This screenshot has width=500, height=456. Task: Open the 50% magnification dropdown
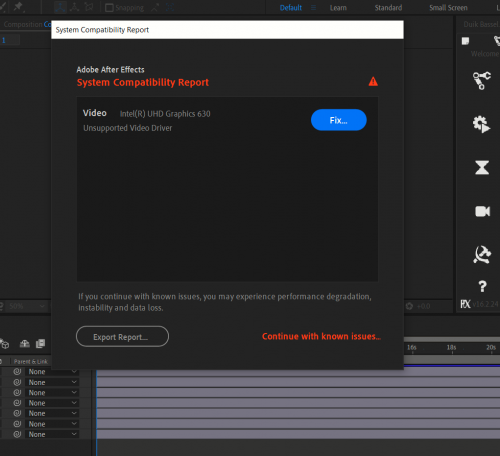tap(27, 306)
